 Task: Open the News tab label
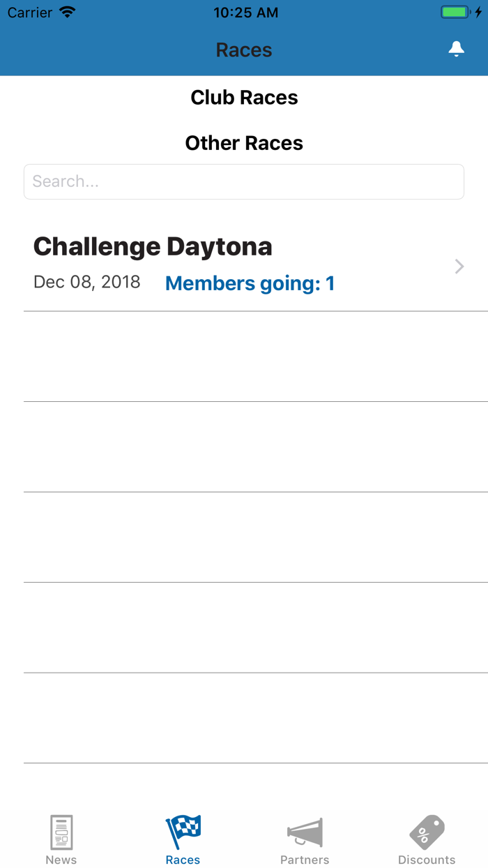(x=61, y=860)
